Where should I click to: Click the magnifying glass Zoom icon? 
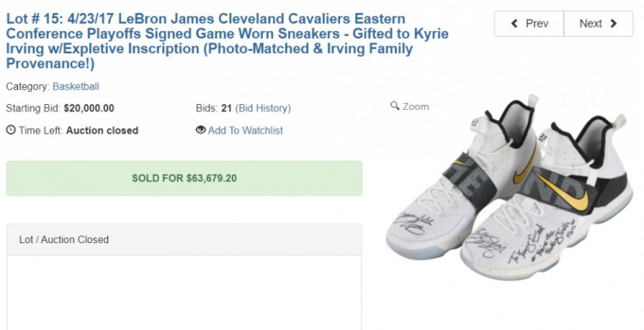(x=395, y=106)
